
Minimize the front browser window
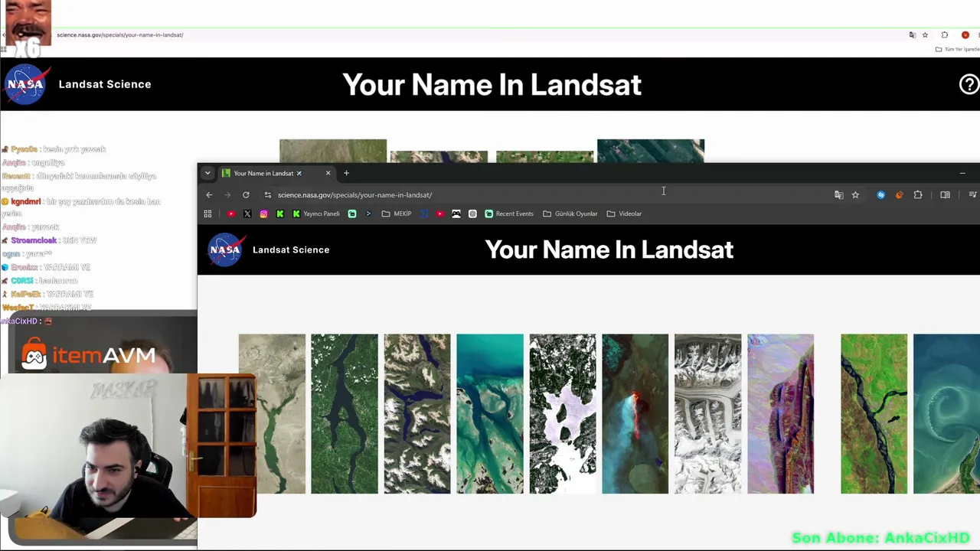click(962, 173)
